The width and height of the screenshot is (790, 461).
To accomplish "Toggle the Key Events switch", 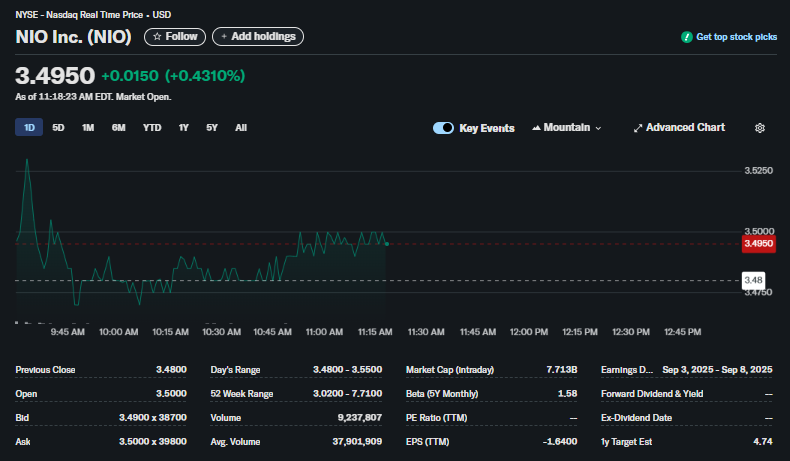I will (443, 128).
